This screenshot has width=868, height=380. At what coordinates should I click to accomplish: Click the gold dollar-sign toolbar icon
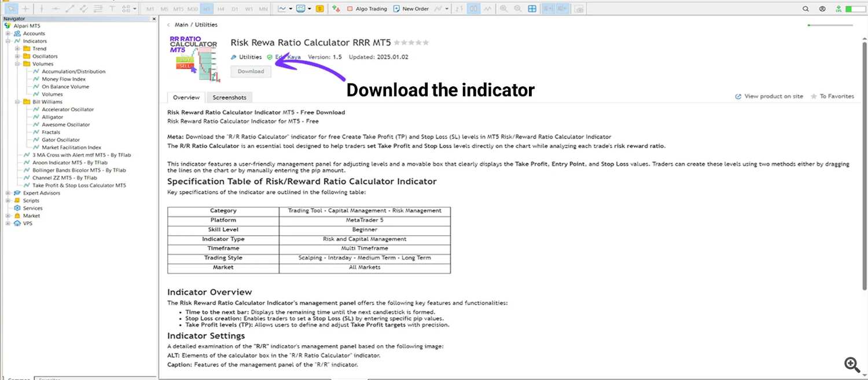(x=320, y=9)
